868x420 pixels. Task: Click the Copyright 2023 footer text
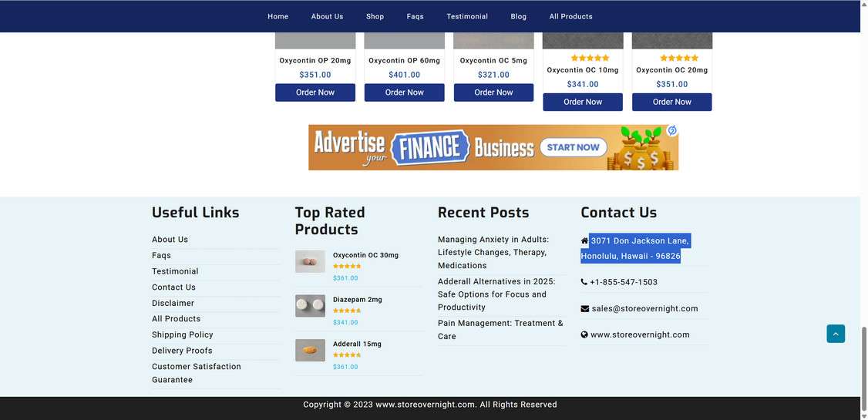click(430, 405)
